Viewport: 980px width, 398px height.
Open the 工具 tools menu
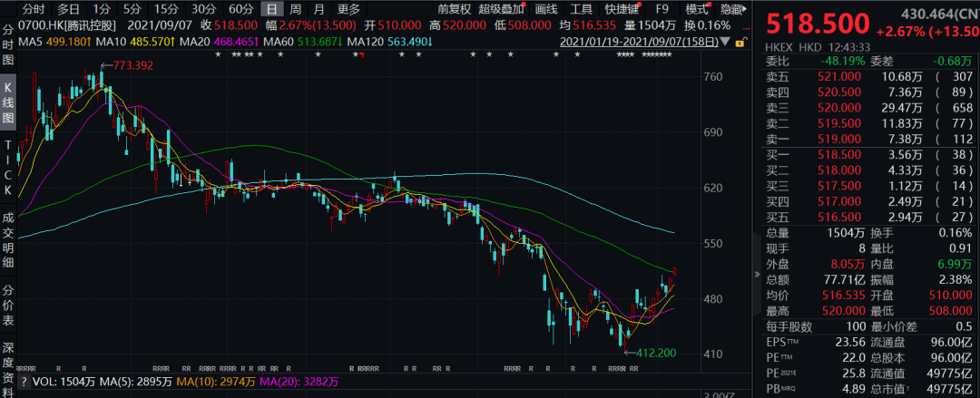582,9
